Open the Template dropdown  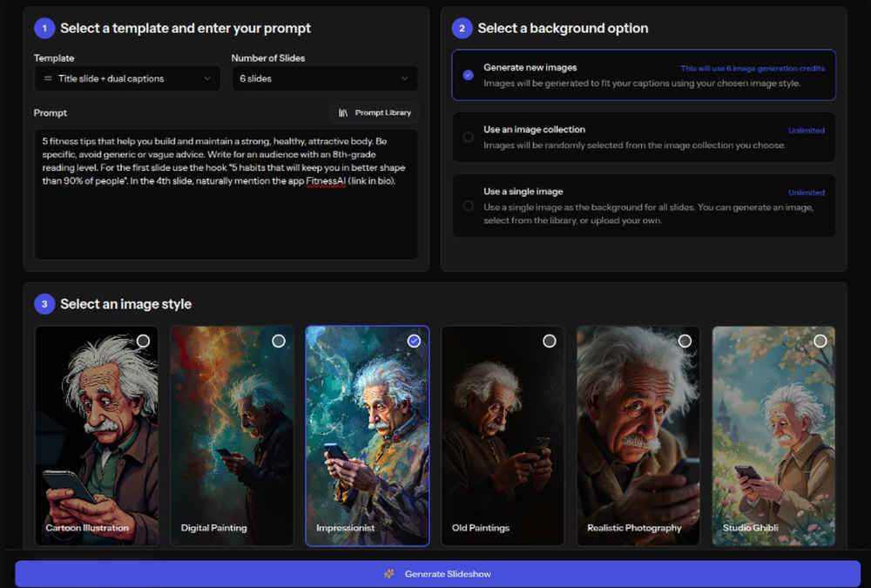126,78
